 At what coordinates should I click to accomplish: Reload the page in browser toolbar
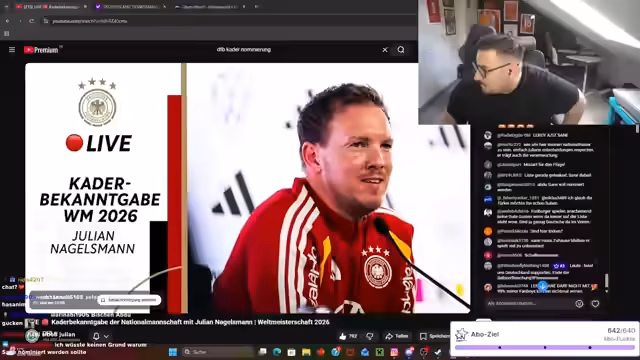(x=31, y=21)
